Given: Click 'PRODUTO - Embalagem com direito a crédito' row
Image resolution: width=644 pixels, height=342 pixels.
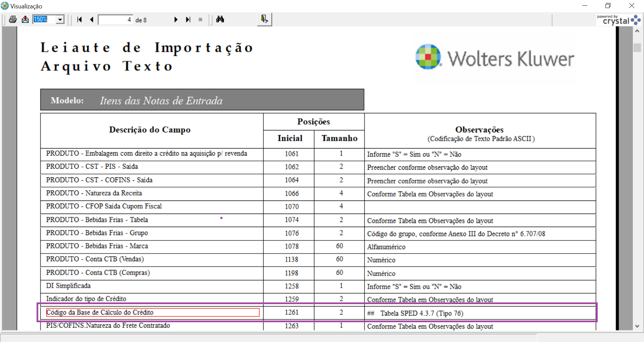Looking at the screenshot, I should tap(318, 154).
